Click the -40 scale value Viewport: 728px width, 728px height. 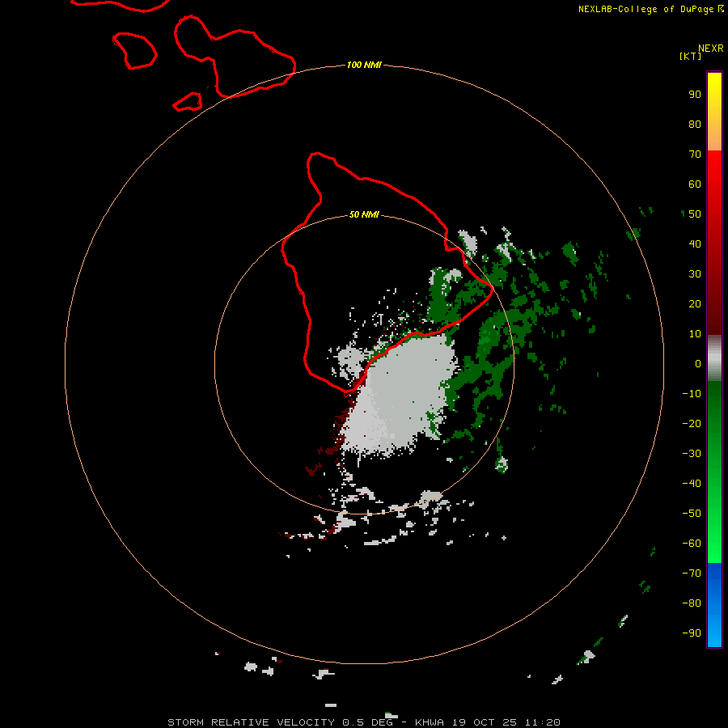[x=692, y=484]
